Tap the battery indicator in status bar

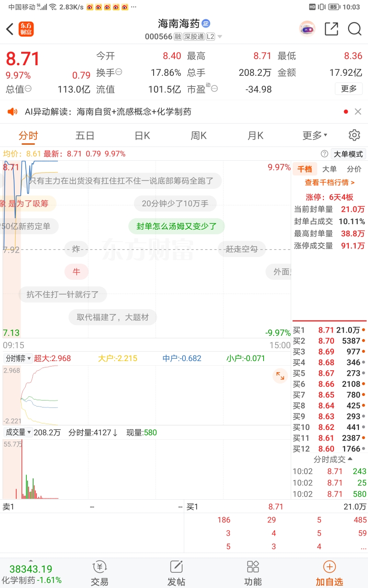(334, 7)
